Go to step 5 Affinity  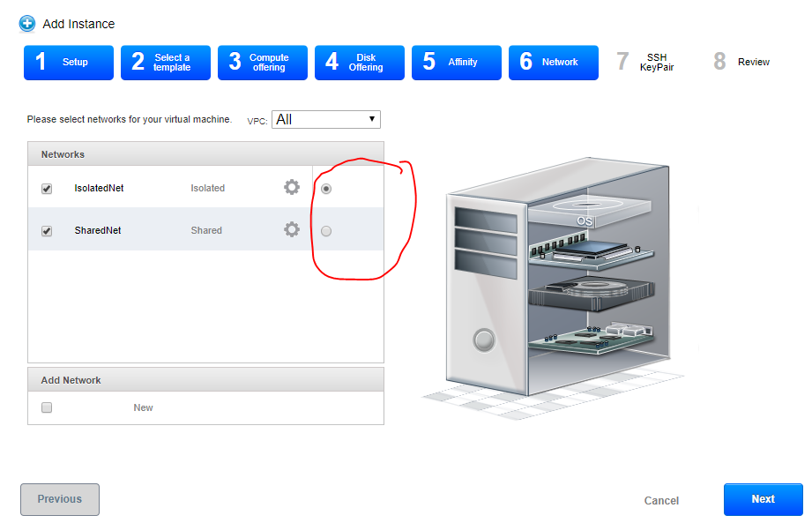456,63
